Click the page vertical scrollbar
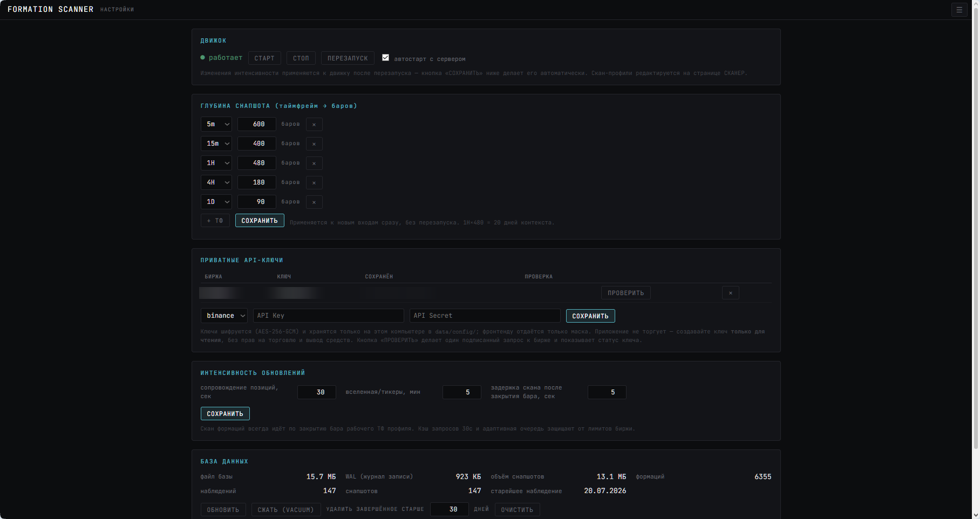Image resolution: width=980 pixels, height=519 pixels. tap(976, 229)
